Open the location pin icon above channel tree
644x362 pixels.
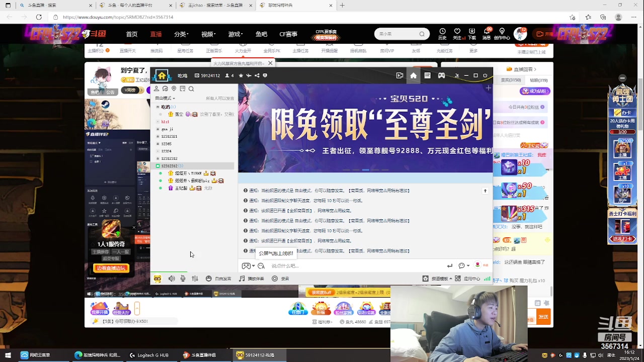point(174,88)
